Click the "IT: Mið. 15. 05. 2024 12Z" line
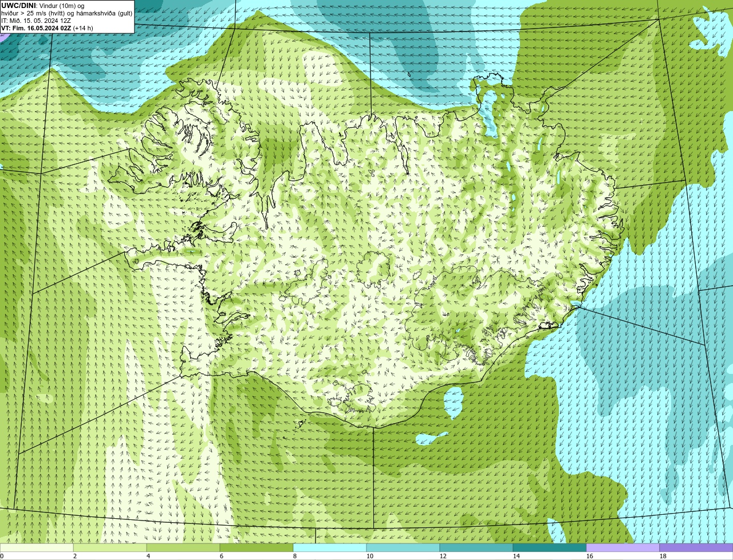The height and width of the screenshot is (560, 733). (x=36, y=21)
